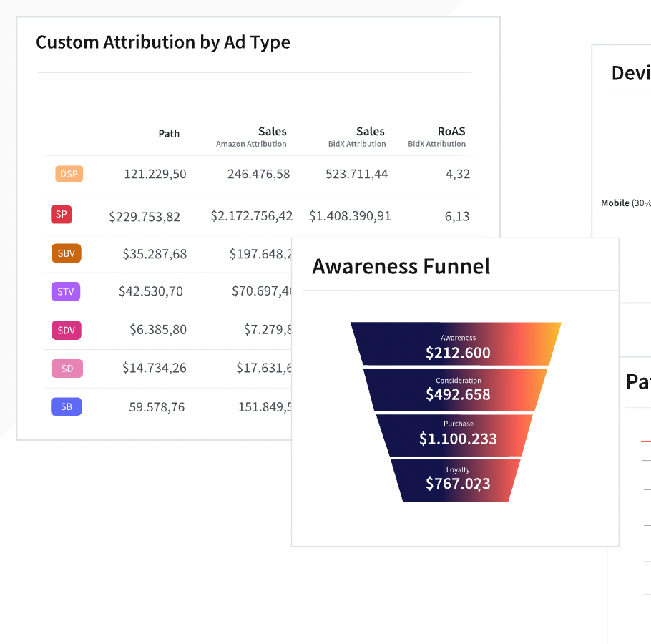Select the SBV ad type badge

(67, 253)
